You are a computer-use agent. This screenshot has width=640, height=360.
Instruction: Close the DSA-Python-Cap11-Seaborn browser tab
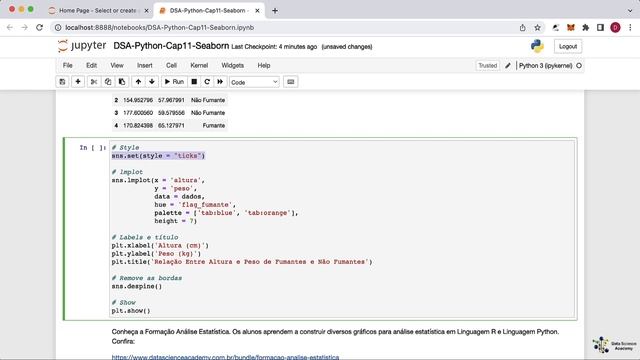(x=257, y=11)
